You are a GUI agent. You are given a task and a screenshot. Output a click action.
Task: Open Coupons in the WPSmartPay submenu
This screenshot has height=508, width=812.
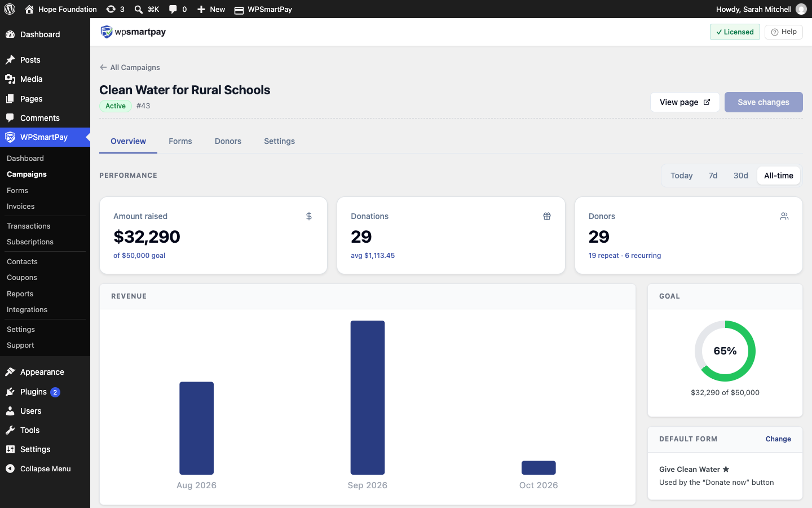(x=22, y=277)
